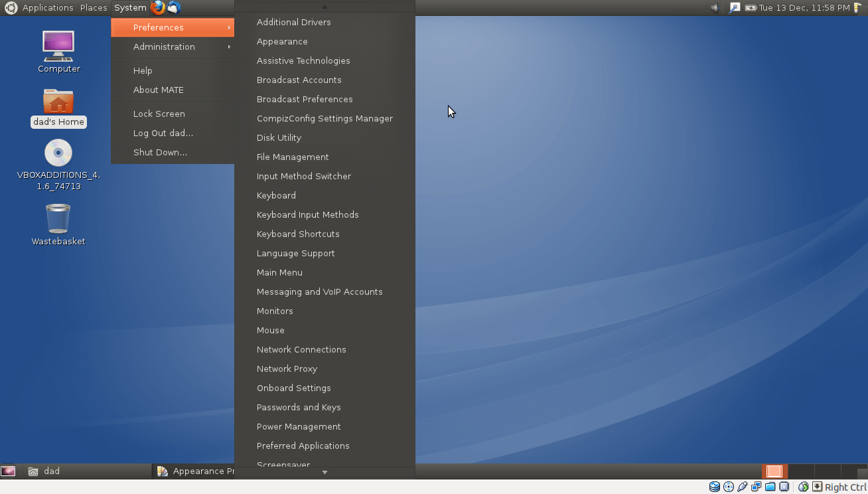This screenshot has width=868, height=494.
Task: Expand the Administration submenu
Action: coord(173,46)
